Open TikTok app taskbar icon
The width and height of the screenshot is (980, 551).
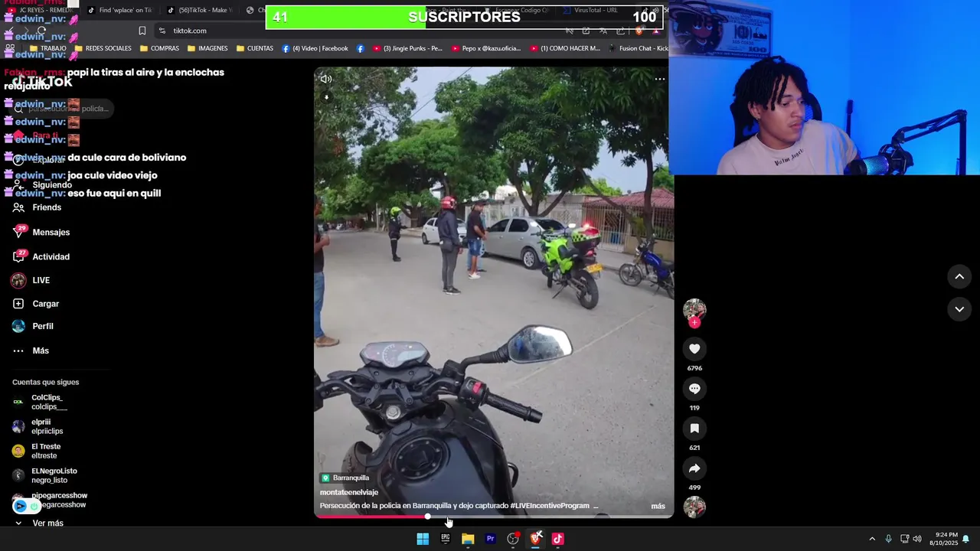point(558,539)
